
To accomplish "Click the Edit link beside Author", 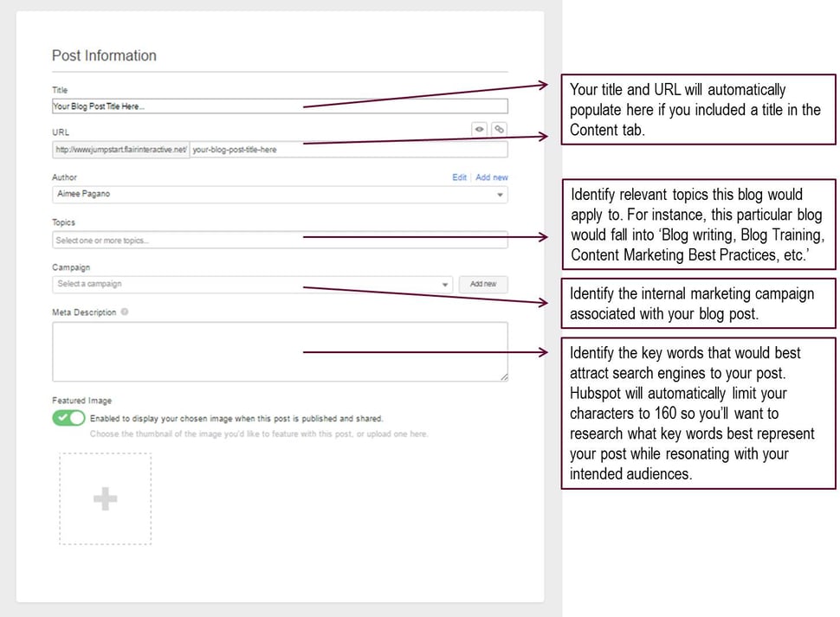I will pos(460,177).
